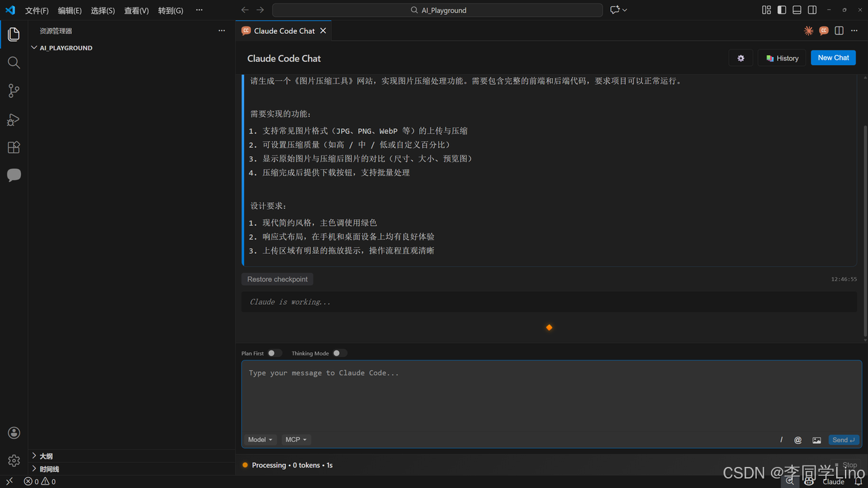Click the 12:46:55 timestamp
Viewport: 868px width, 488px height.
pyautogui.click(x=844, y=279)
